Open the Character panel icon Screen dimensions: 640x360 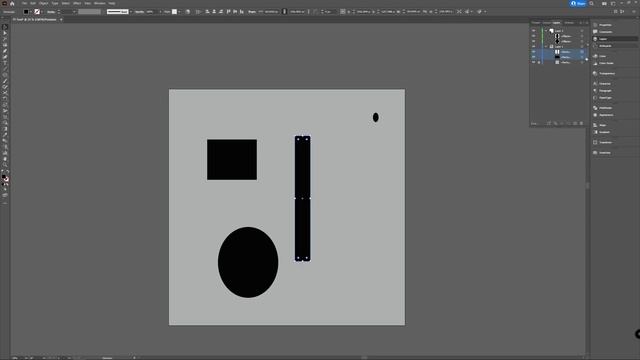(595, 84)
